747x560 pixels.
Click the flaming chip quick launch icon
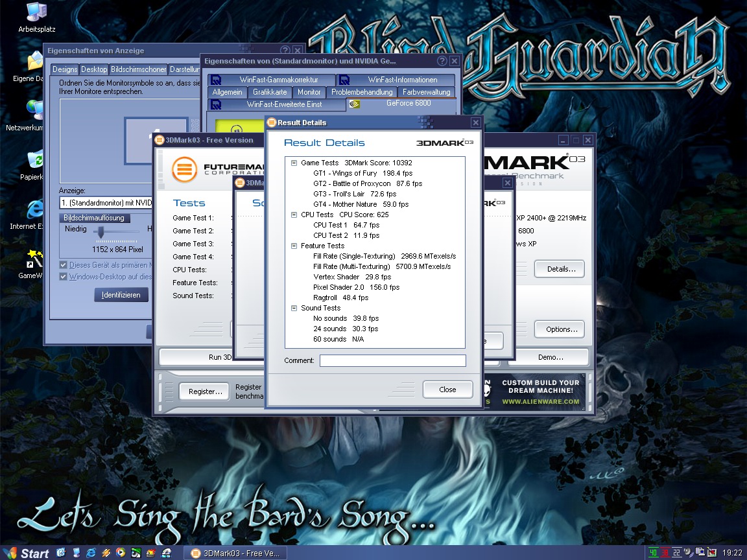click(x=151, y=553)
